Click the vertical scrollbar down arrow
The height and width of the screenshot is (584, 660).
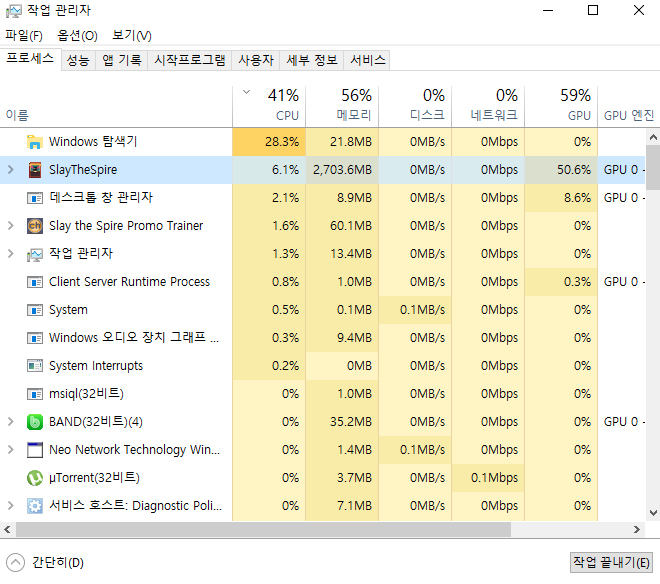(653, 513)
